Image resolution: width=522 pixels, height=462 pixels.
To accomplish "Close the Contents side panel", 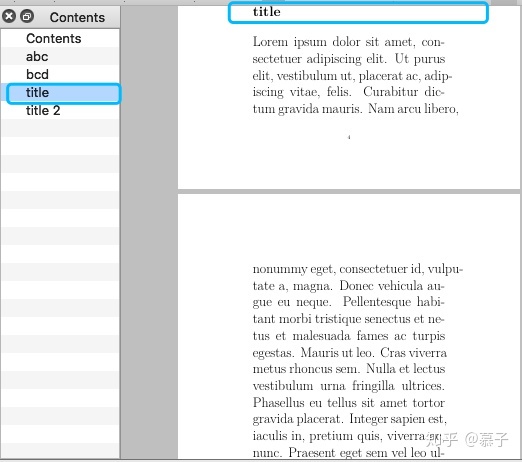I will coord(9,16).
